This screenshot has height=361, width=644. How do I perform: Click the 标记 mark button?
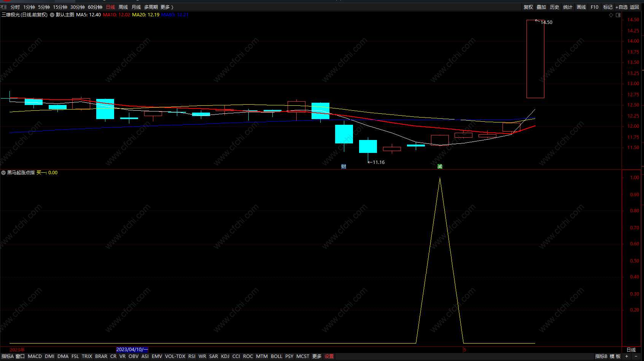[x=608, y=7]
